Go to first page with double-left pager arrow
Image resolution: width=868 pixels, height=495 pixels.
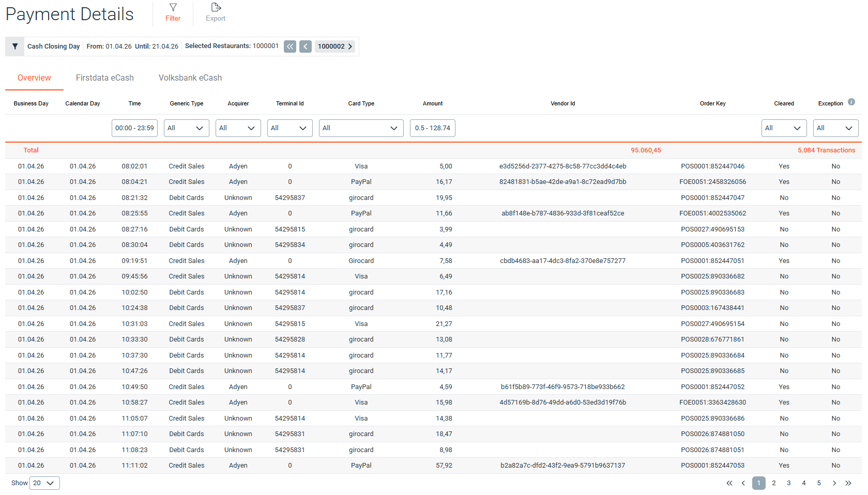(729, 483)
